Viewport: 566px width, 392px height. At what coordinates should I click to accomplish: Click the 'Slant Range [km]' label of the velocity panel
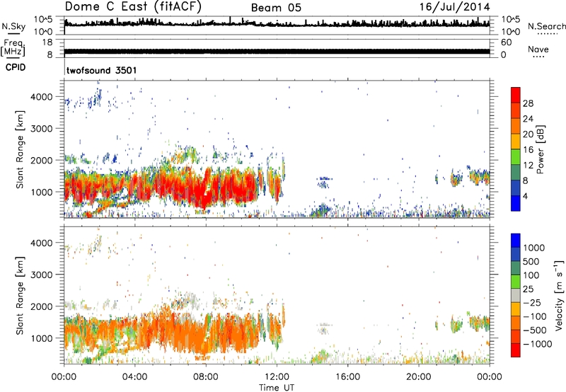pos(20,295)
